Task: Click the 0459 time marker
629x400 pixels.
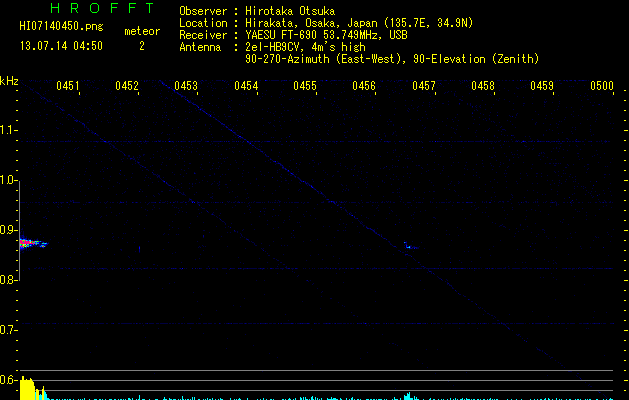Action: click(x=542, y=86)
